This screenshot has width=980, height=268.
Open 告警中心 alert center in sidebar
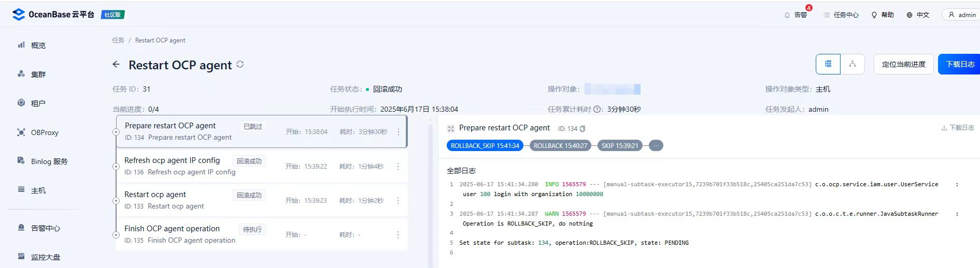(39, 228)
